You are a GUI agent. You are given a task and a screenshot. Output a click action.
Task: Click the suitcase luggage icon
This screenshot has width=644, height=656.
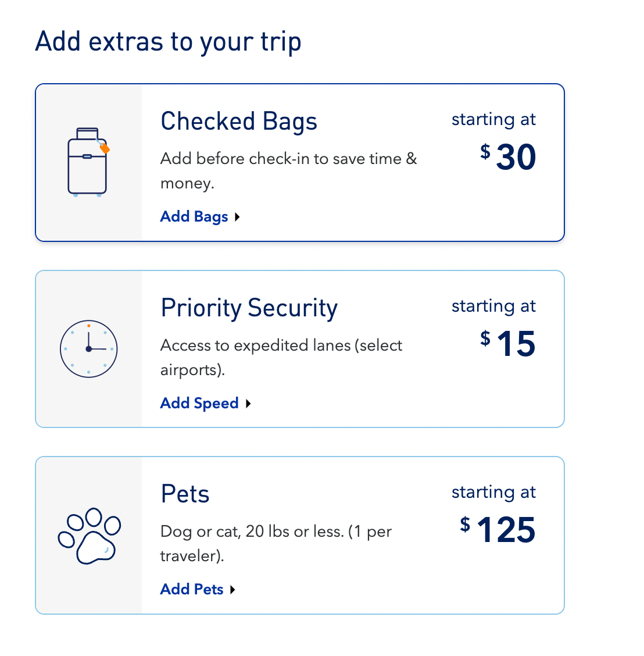[x=88, y=162]
